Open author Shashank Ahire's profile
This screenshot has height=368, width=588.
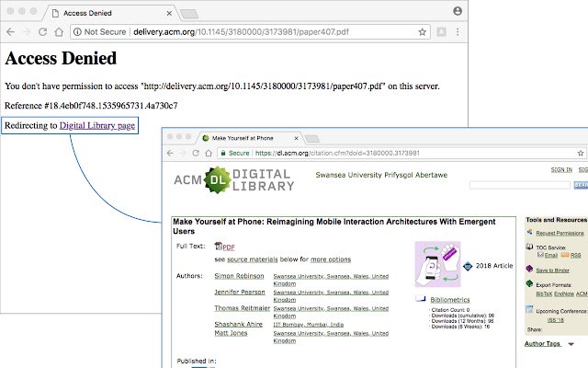(239, 325)
